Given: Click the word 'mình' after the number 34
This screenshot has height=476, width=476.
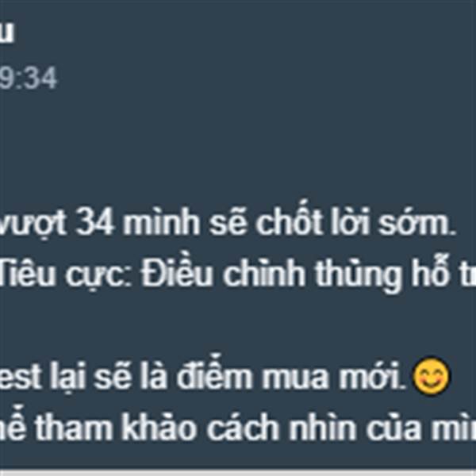Looking at the screenshot, I should point(161,222).
